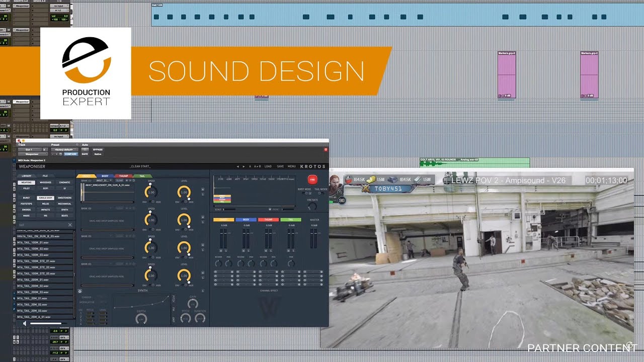Screen dimensions: 644x362
Task: Open the 'Gun 1' track selector
Action: (29, 149)
